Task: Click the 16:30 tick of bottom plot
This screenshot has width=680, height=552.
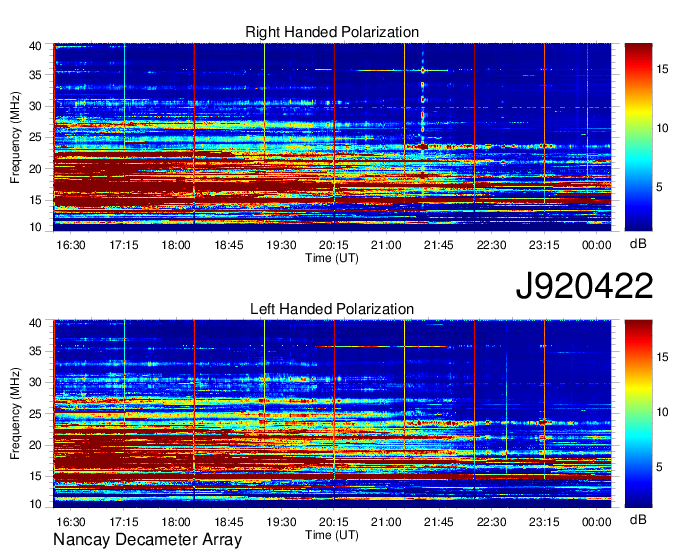Action: pos(71,522)
